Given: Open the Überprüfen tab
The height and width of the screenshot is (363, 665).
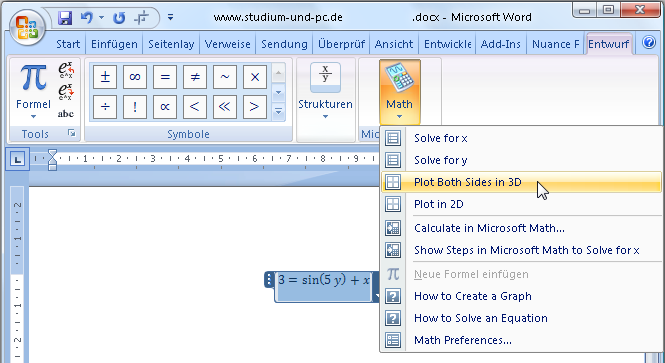Looking at the screenshot, I should 341,44.
